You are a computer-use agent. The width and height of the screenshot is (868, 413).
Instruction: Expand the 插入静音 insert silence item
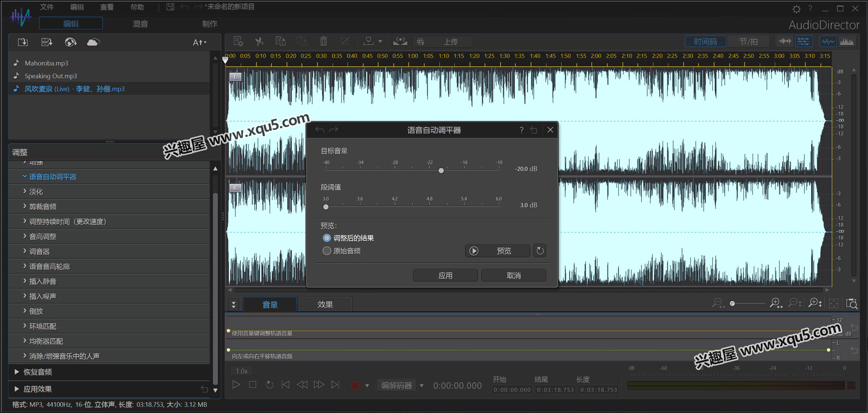pyautogui.click(x=25, y=281)
